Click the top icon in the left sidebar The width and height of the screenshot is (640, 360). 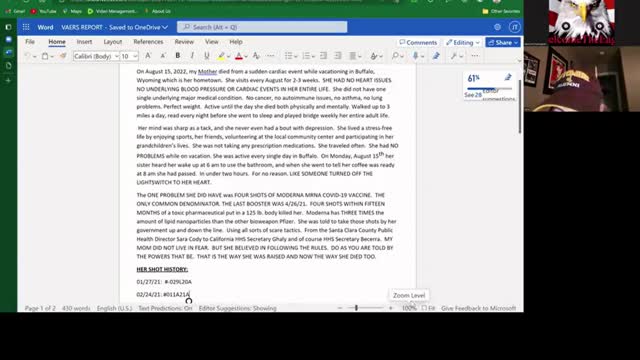(8, 27)
